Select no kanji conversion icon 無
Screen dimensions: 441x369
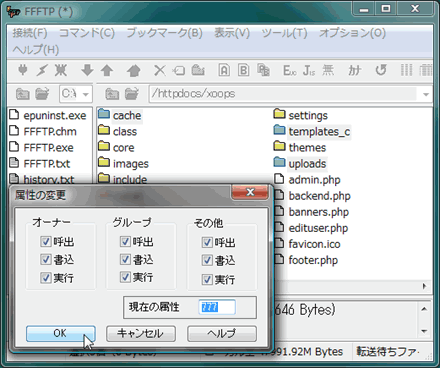[328, 70]
